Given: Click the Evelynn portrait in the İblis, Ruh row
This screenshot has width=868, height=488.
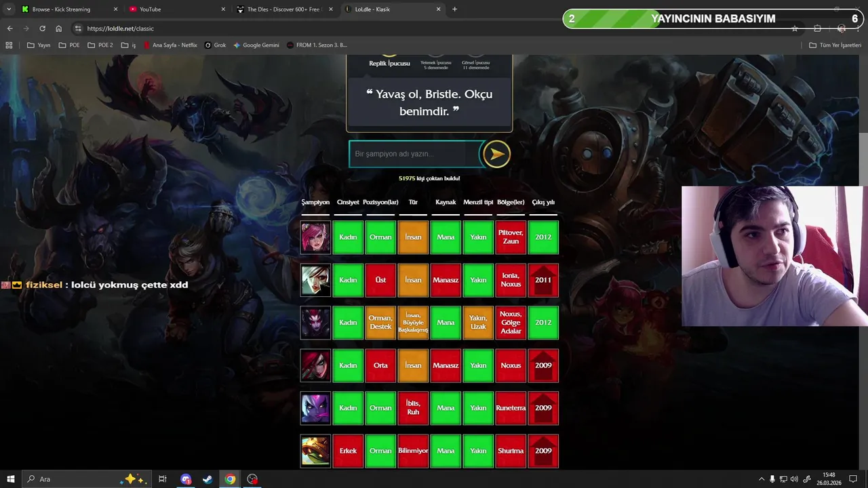Looking at the screenshot, I should 315,408.
